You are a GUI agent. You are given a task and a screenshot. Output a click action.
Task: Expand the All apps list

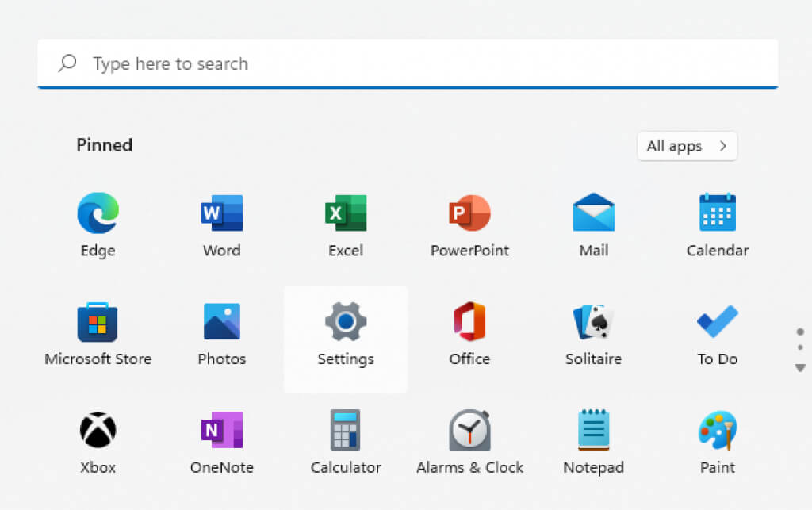click(x=687, y=146)
